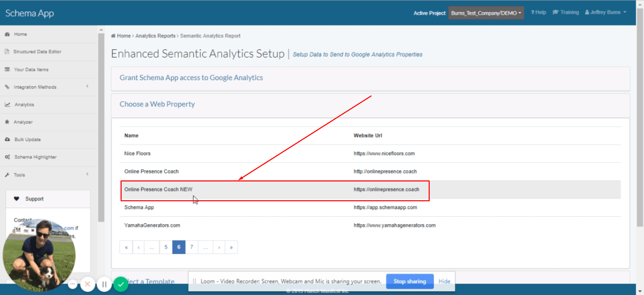Screen dimensions: 644x295
Task: Hide the Loom sharing notification
Action: [x=444, y=281]
